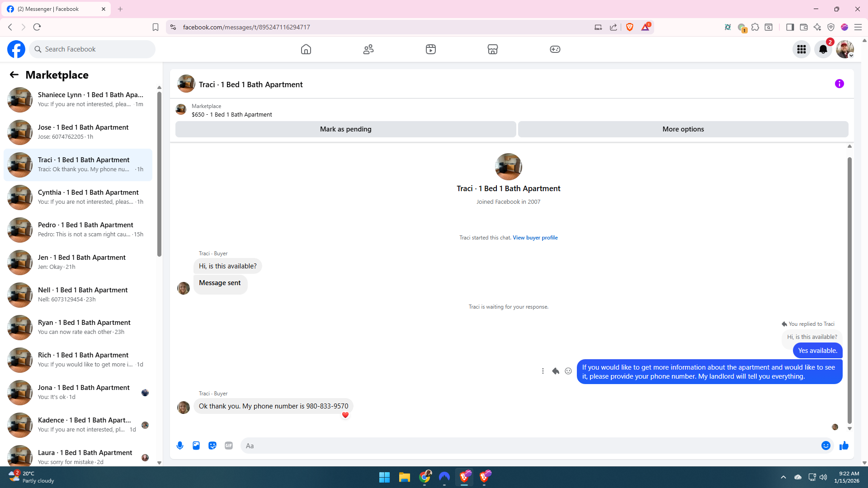Open emoji picker in message box
The width and height of the screenshot is (868, 488).
tap(826, 446)
